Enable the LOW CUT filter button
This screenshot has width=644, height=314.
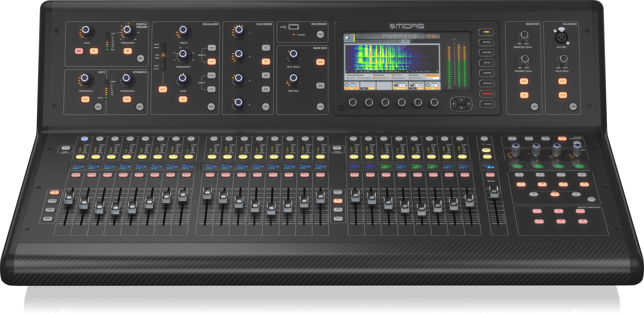coord(128,51)
